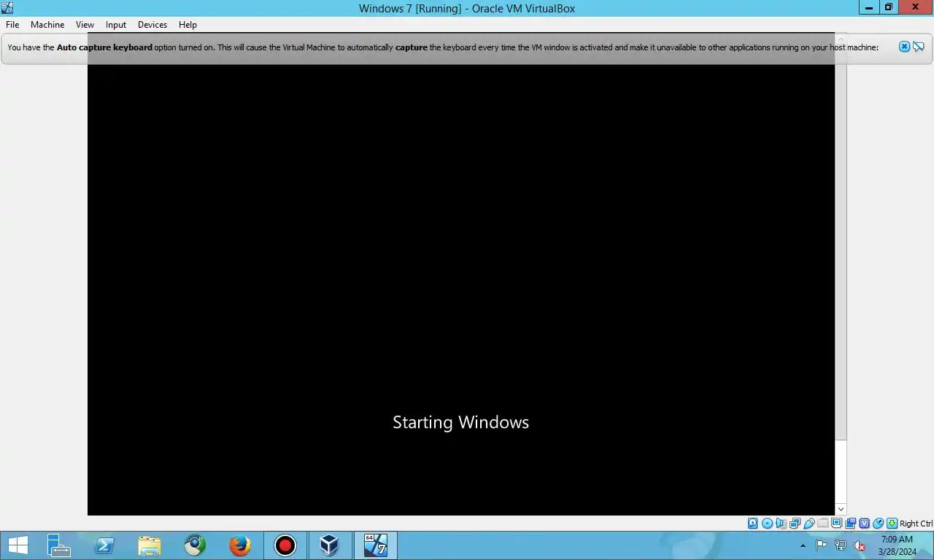
Task: Click the Right Ctrl host key label
Action: pos(916,524)
